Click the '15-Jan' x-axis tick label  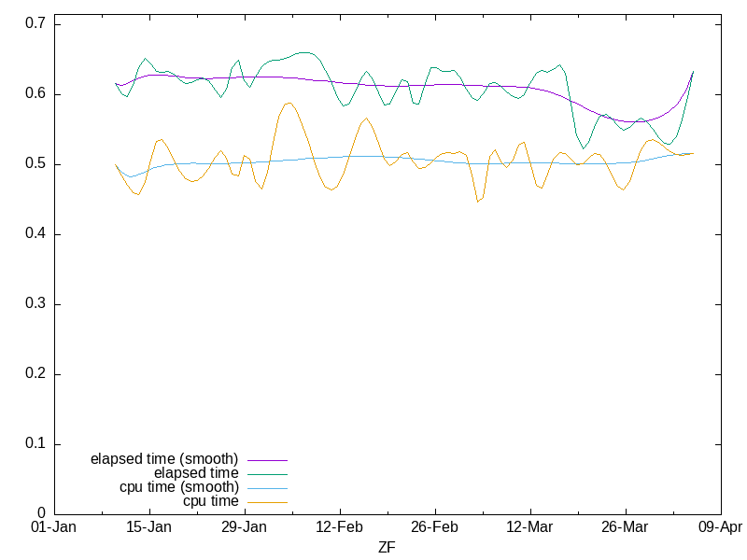coord(149,527)
